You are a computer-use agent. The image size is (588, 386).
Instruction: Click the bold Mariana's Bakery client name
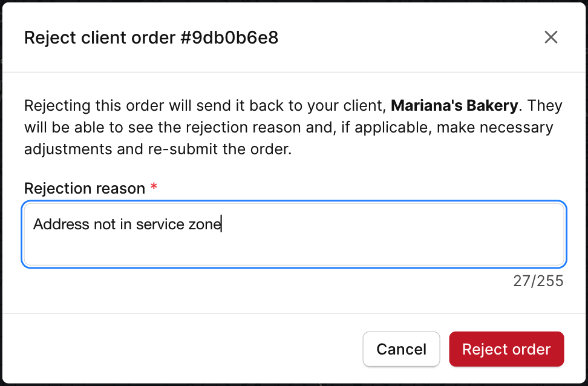(454, 106)
